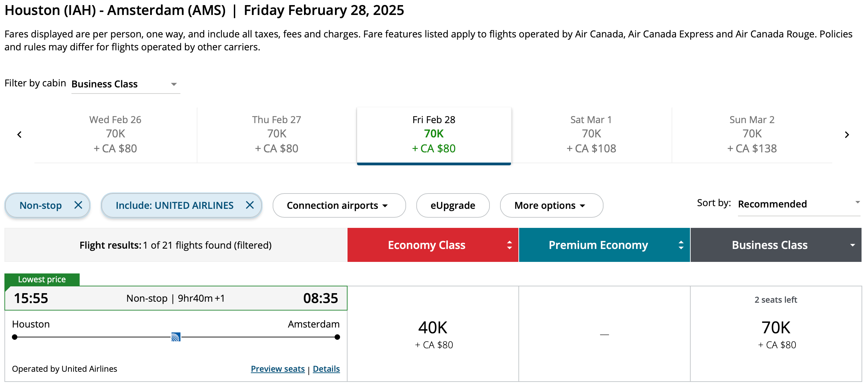Select the Sat Mar 1 date tab
868x385 pixels.
(x=591, y=134)
